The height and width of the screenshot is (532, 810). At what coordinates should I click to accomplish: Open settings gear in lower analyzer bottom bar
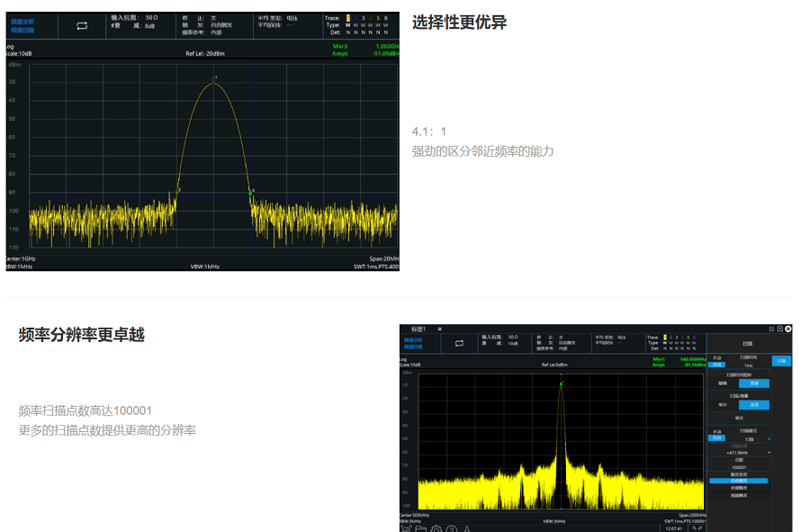[x=436, y=528]
